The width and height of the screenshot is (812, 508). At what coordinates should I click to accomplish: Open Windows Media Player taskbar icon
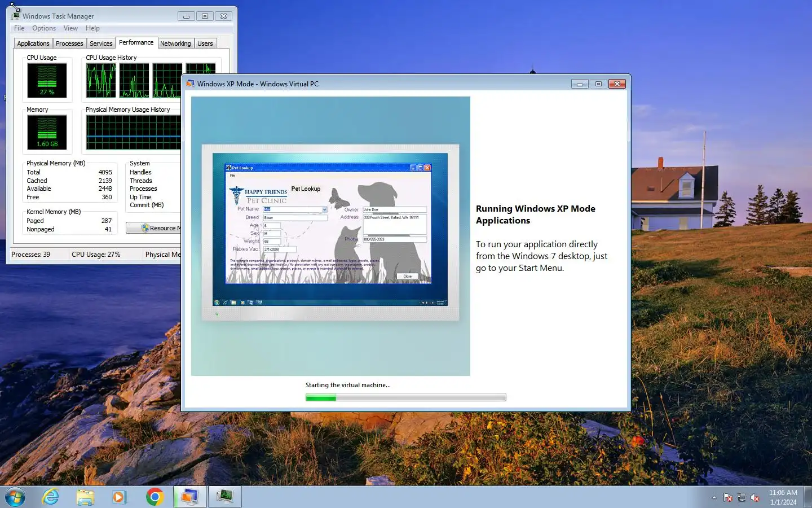118,497
